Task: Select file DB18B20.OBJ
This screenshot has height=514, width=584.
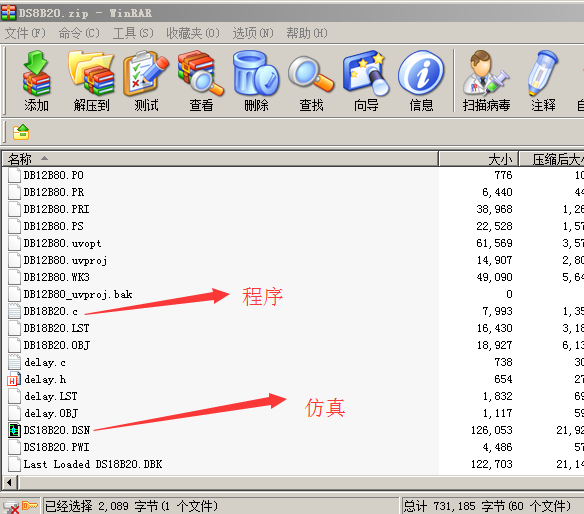Action: tap(57, 345)
